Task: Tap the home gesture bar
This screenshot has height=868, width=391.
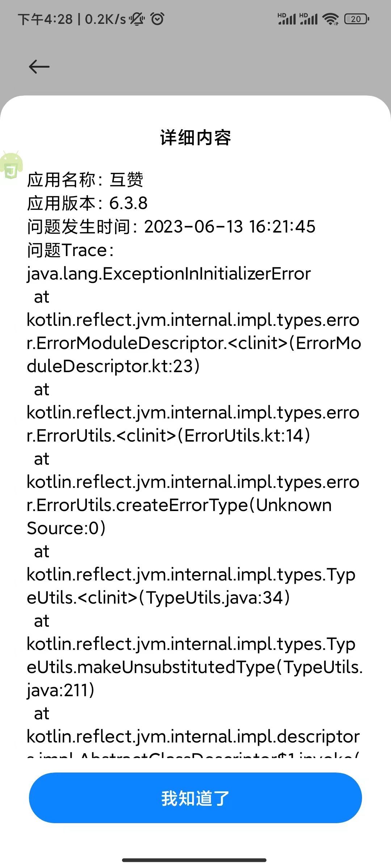Action: [x=194, y=860]
